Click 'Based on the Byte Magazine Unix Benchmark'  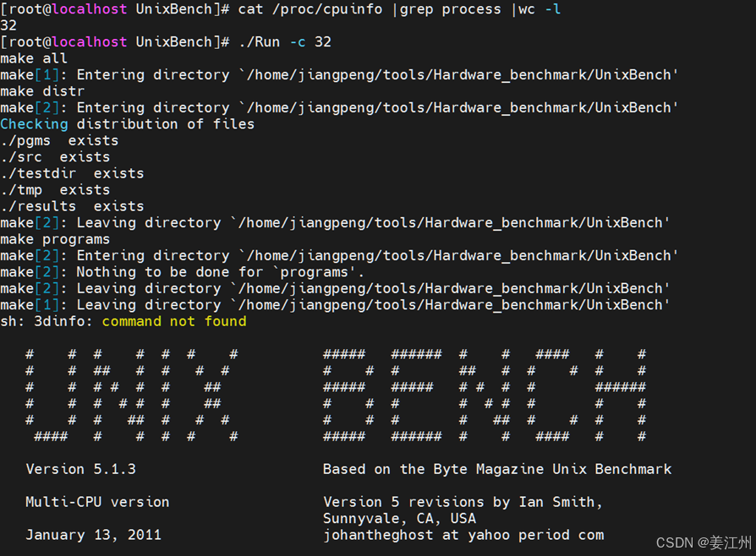pos(497,469)
